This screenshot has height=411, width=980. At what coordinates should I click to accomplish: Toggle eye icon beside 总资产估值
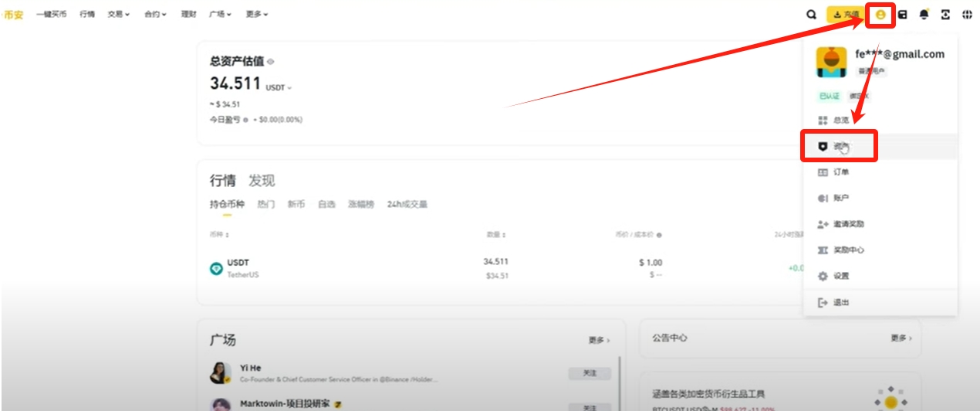coord(270,62)
